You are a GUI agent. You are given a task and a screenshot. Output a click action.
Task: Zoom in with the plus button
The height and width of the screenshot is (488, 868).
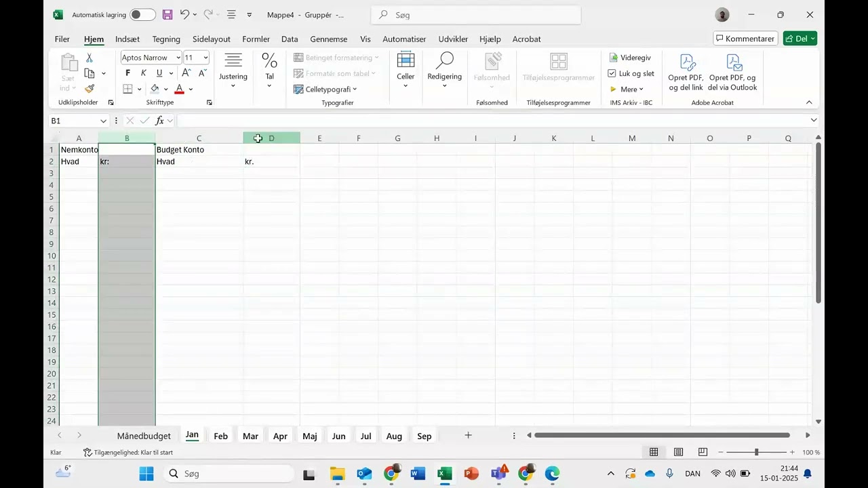point(792,452)
